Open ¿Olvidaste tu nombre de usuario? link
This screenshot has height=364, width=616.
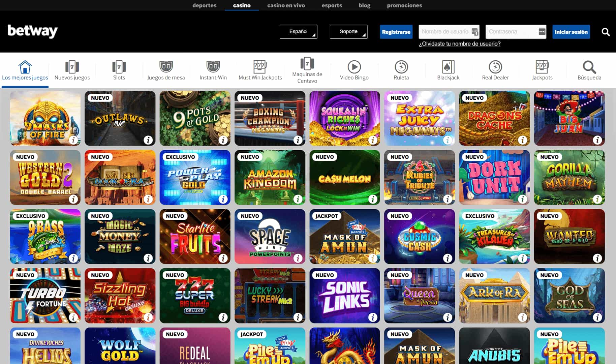pos(459,44)
